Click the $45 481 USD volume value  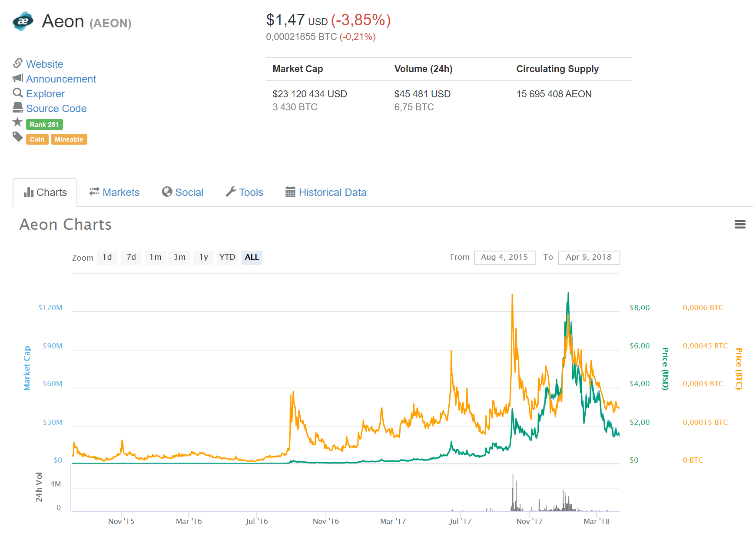422,94
